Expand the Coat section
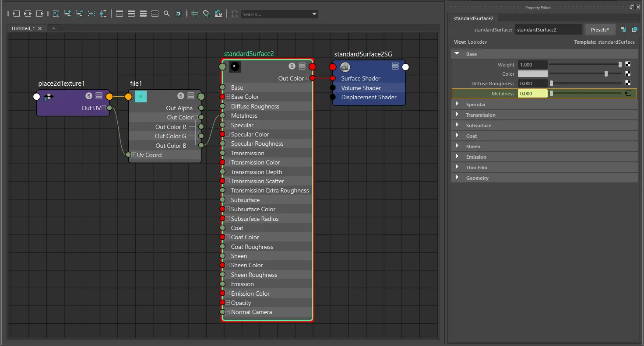This screenshot has width=644, height=346. click(x=457, y=136)
